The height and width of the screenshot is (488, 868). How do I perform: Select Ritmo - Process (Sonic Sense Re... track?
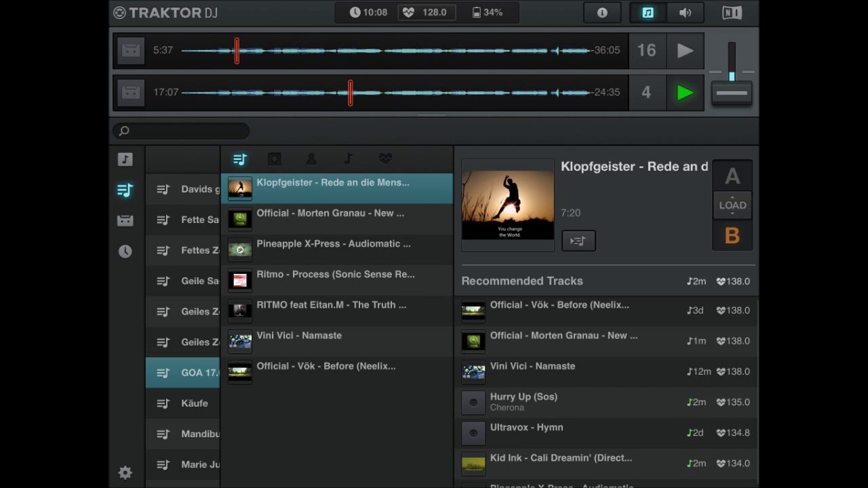pyautogui.click(x=337, y=280)
